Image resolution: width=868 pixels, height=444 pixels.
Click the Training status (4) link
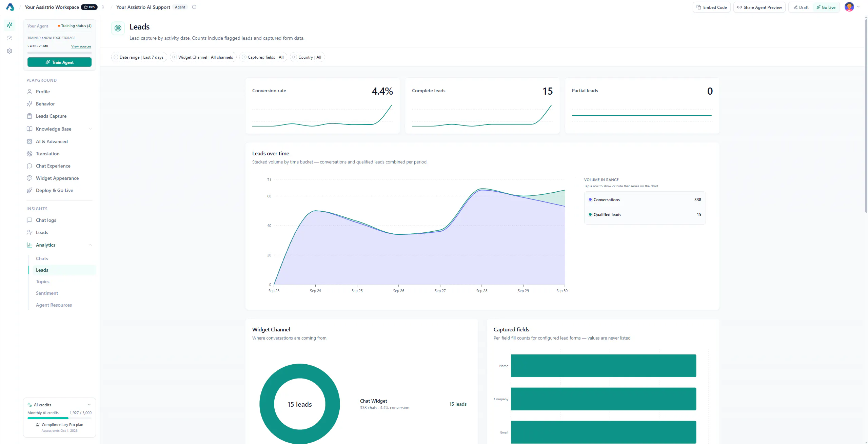click(76, 26)
